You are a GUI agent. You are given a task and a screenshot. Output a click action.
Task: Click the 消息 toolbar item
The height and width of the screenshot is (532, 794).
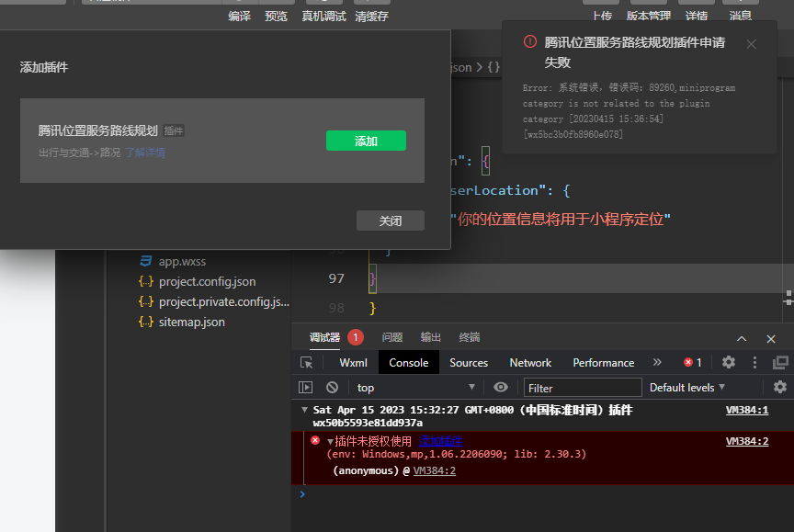741,16
